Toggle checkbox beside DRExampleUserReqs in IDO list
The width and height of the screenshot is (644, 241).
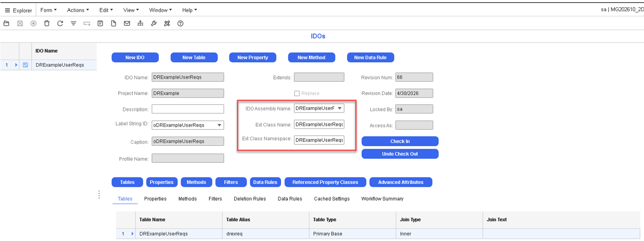point(25,65)
